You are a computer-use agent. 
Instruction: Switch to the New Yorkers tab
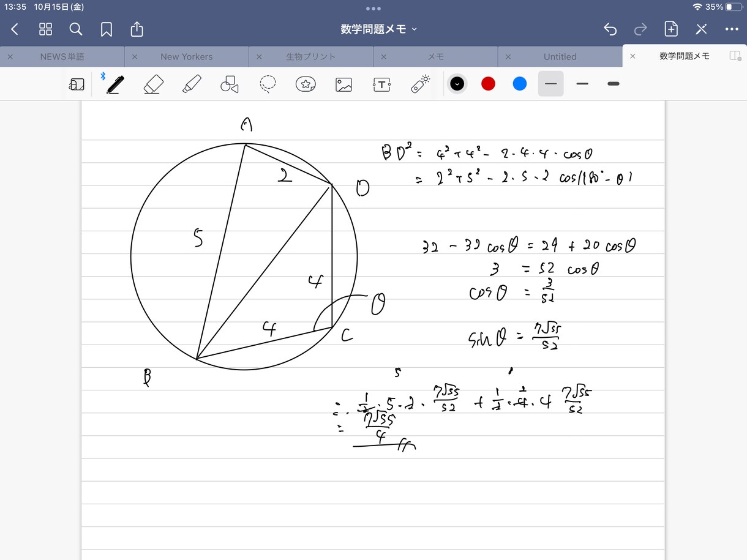click(186, 56)
